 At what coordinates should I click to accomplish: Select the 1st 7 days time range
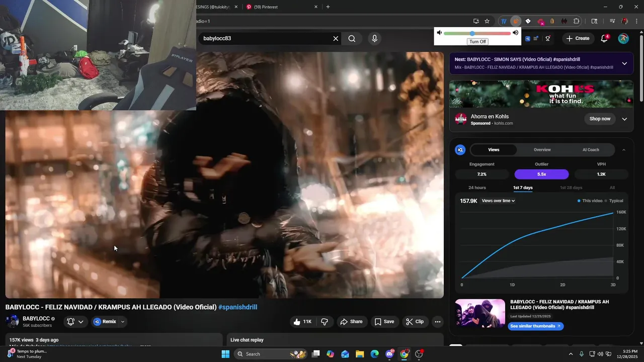click(x=523, y=188)
